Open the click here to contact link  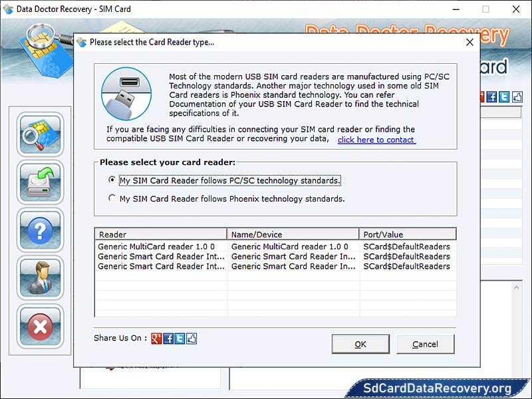[376, 140]
